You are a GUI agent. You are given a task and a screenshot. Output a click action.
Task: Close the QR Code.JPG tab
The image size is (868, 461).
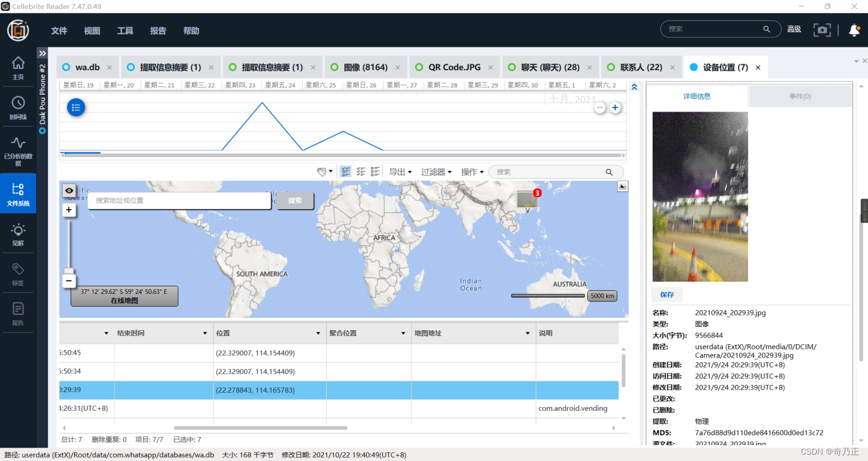[x=490, y=68]
